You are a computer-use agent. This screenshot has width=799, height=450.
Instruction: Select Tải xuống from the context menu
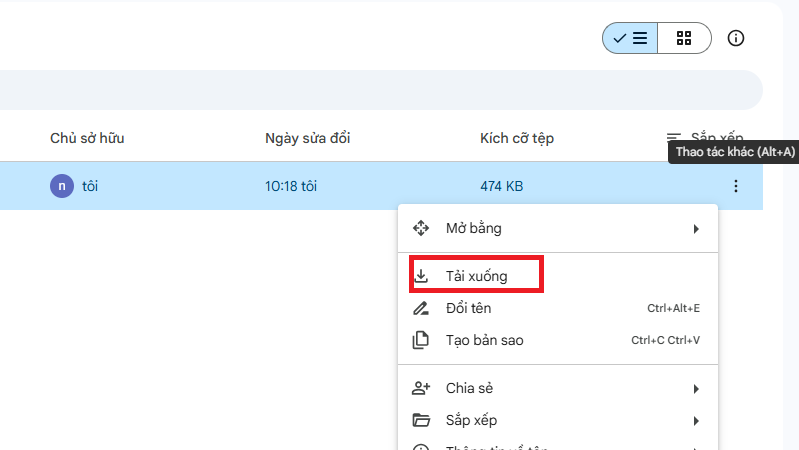tap(476, 275)
